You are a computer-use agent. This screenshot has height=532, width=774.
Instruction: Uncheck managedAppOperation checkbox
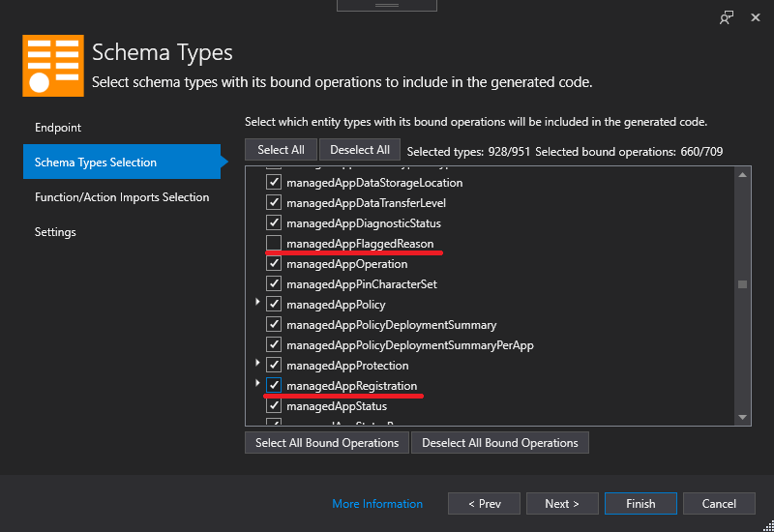click(274, 263)
